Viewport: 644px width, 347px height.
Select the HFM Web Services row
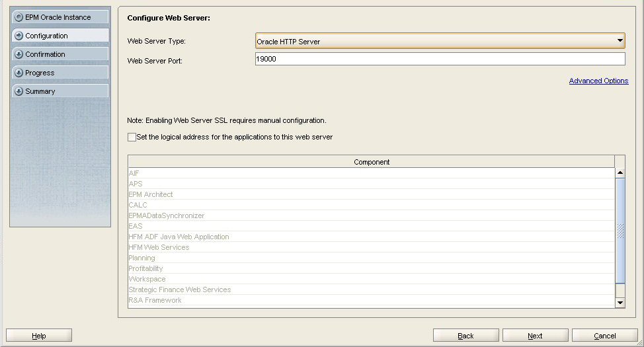pyautogui.click(x=372, y=247)
